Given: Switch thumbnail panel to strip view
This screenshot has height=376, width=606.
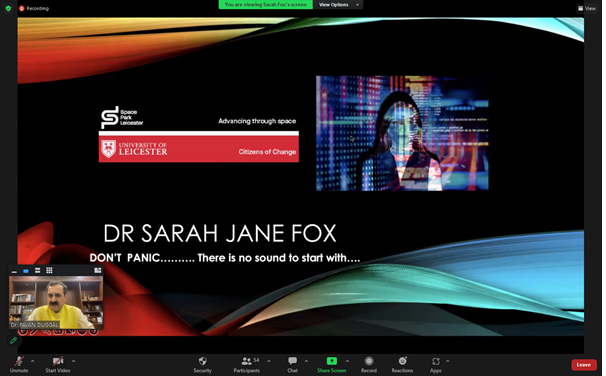Looking at the screenshot, I should [x=37, y=271].
